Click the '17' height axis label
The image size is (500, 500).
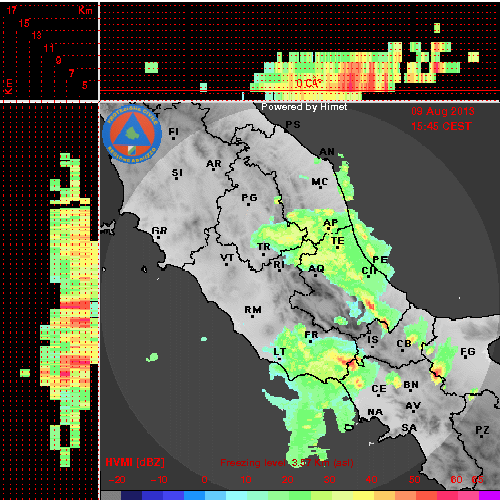(12, 10)
